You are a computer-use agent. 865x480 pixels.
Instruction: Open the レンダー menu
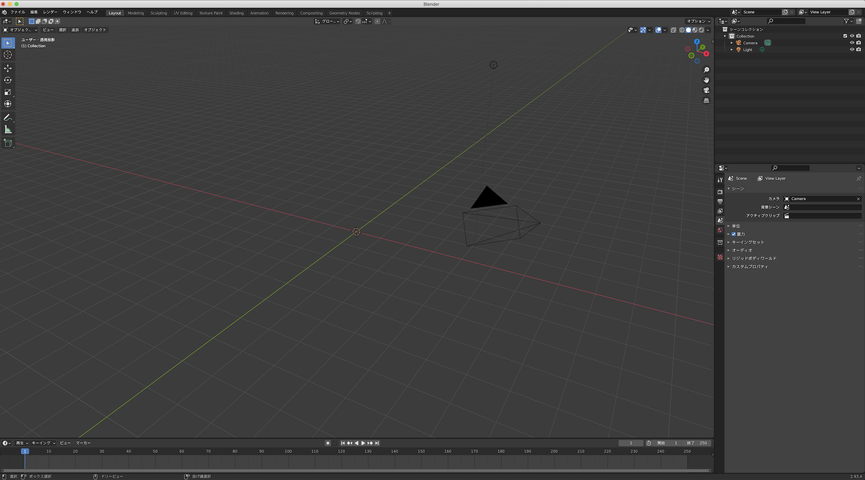click(x=50, y=12)
